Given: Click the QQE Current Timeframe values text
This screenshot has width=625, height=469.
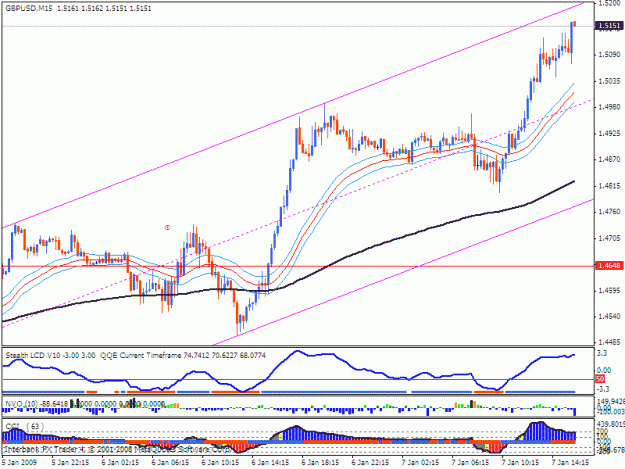Looking at the screenshot, I should coord(183,355).
